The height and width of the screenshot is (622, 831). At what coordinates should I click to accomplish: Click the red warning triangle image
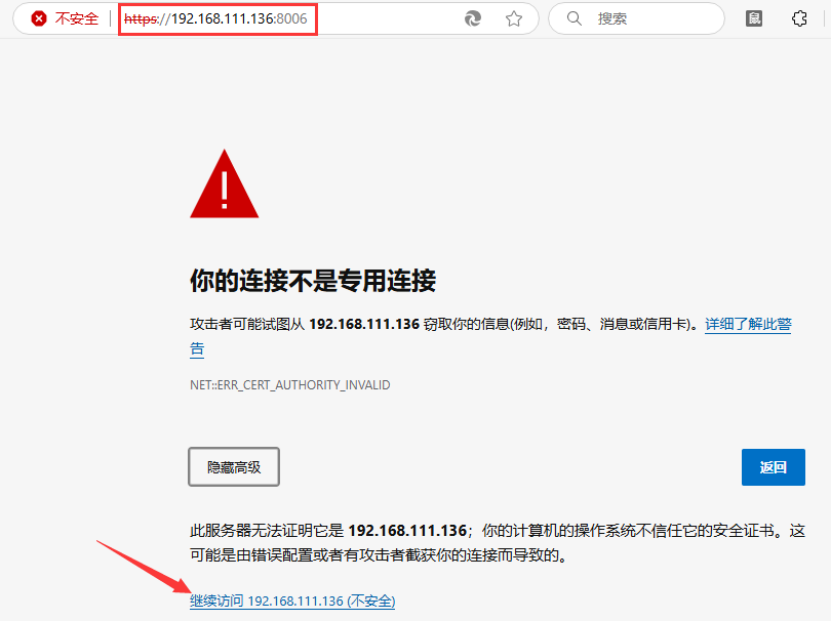coord(224,184)
